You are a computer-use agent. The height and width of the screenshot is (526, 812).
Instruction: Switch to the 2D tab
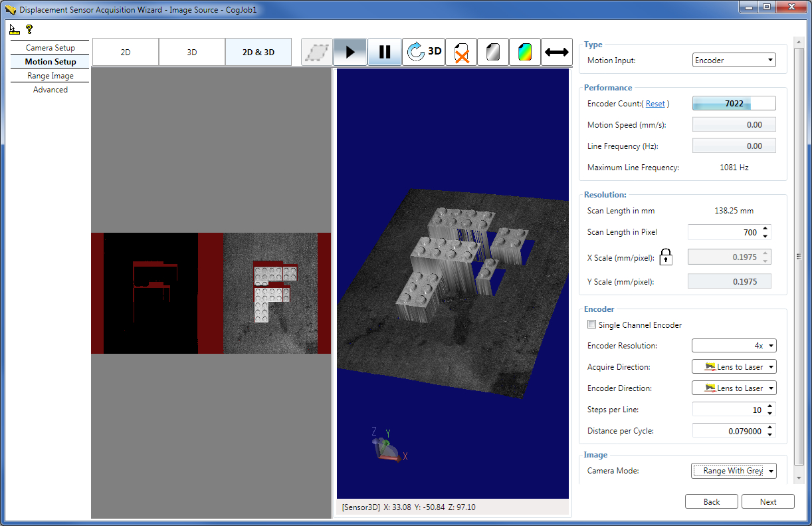125,51
